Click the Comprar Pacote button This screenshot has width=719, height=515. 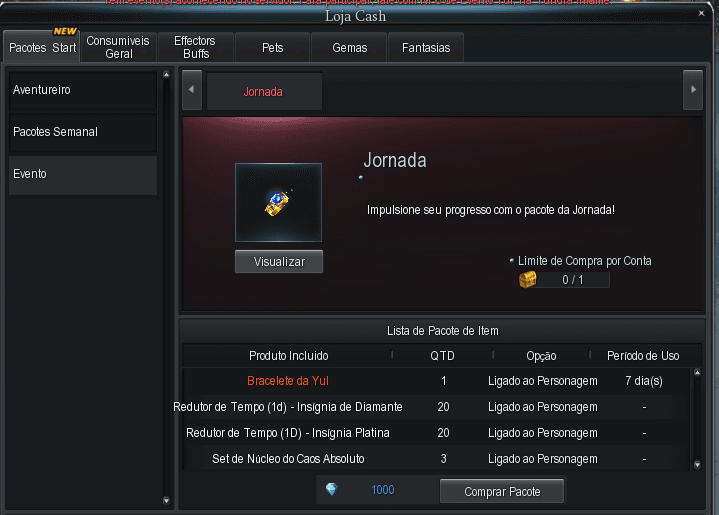click(502, 491)
